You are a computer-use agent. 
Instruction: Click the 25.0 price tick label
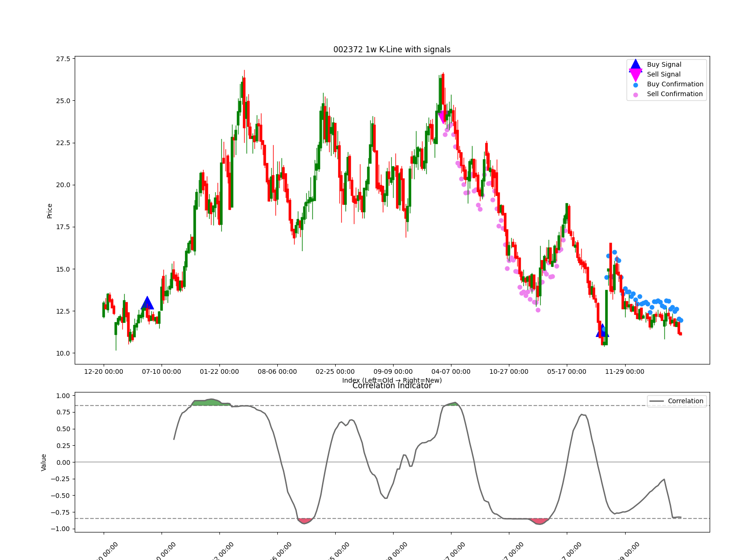click(x=63, y=101)
